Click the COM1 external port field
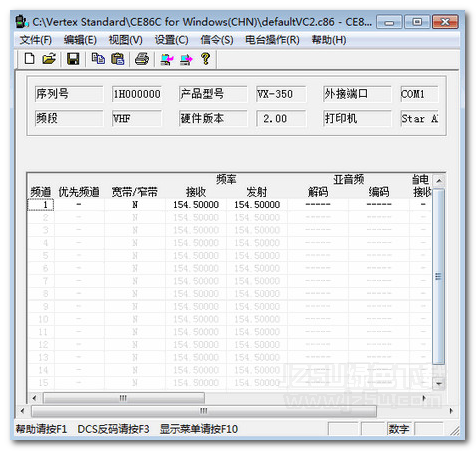The image size is (476, 451). [x=419, y=94]
